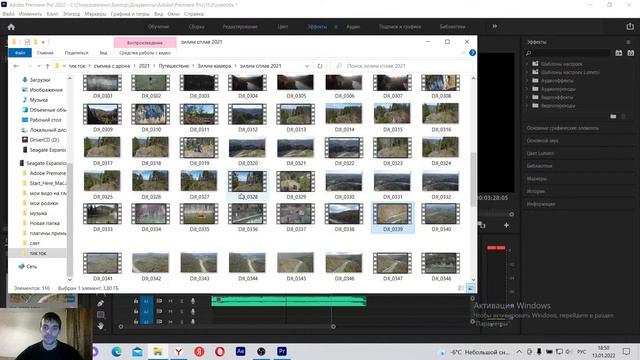640x360 pixels.
Task: Expand first presets folder in Effects panel
Action: pyautogui.click(x=527, y=64)
